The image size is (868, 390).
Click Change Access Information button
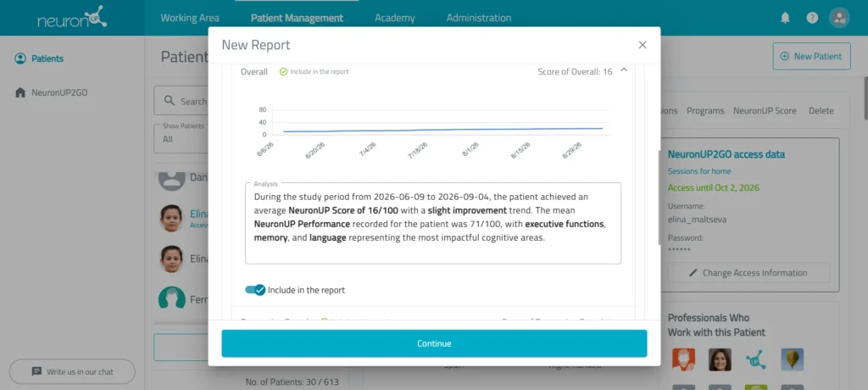(x=748, y=272)
